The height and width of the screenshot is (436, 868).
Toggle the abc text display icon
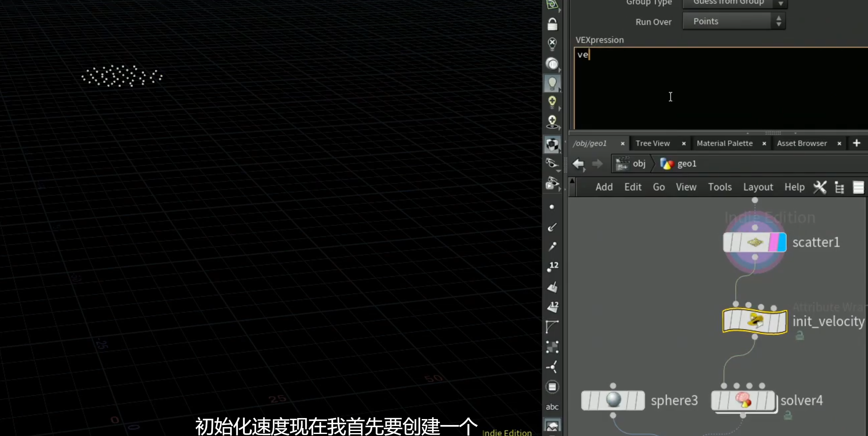[x=552, y=407]
